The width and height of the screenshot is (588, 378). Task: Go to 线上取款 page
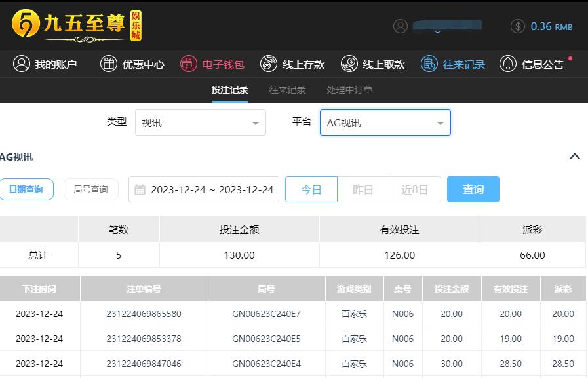[373, 64]
